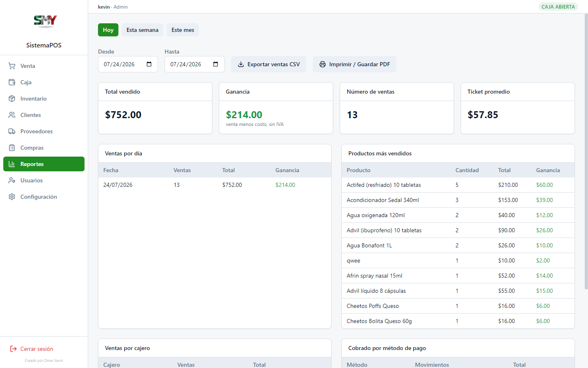
Task: Click the Total vendido amount $752.00
Action: click(x=123, y=115)
